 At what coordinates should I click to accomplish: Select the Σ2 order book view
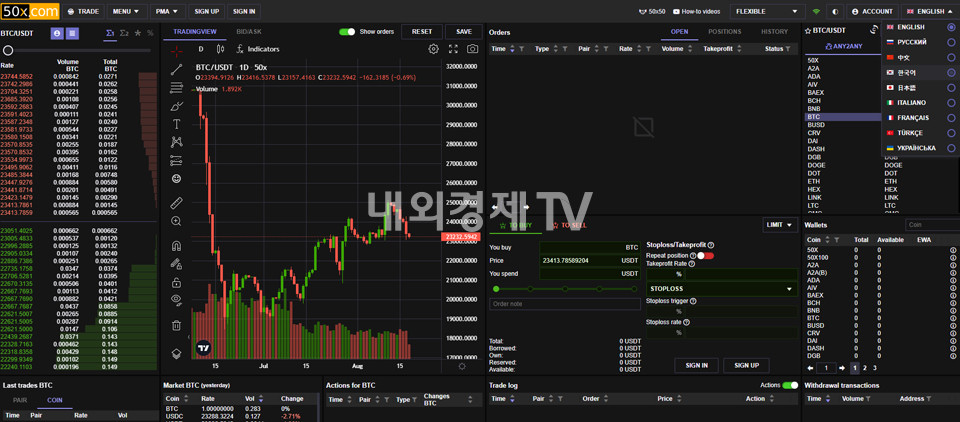[x=124, y=33]
